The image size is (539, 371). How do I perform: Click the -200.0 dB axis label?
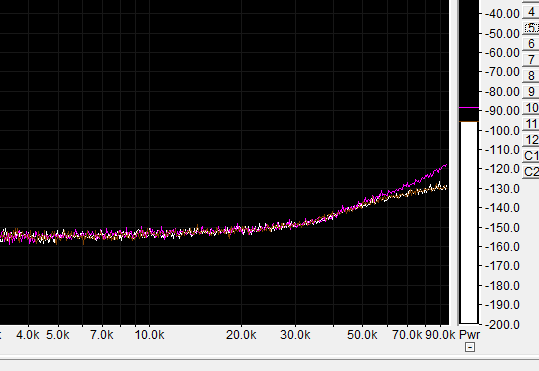tap(502, 324)
